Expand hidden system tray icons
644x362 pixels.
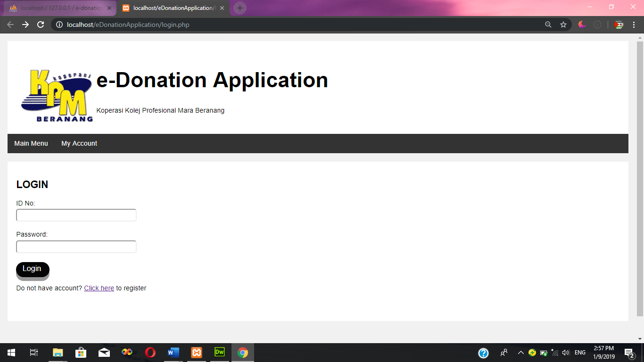520,352
